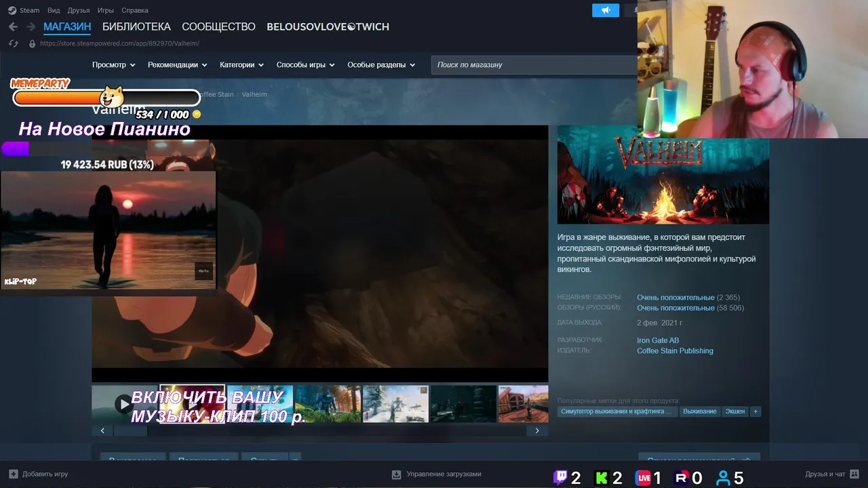
Task: Open the Справка menu
Action: [134, 10]
